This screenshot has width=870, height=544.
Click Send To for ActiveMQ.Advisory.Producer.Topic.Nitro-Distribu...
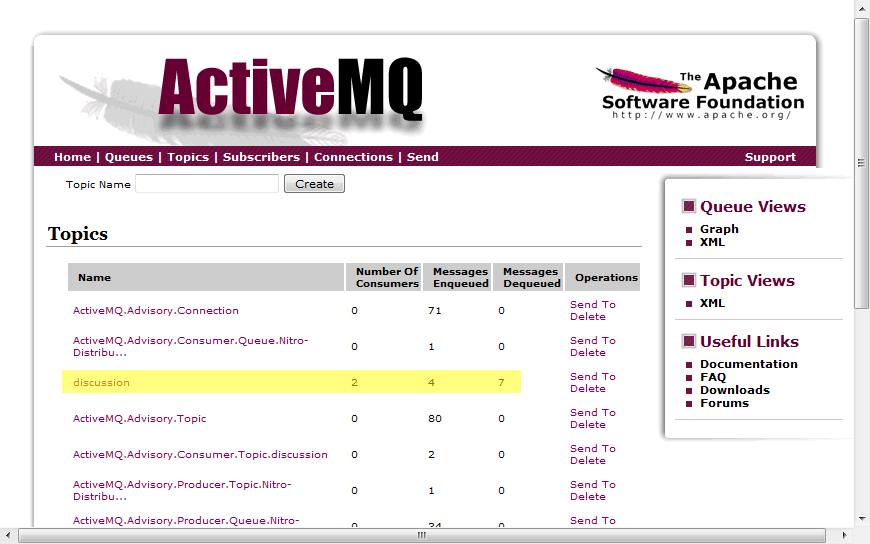tap(593, 485)
